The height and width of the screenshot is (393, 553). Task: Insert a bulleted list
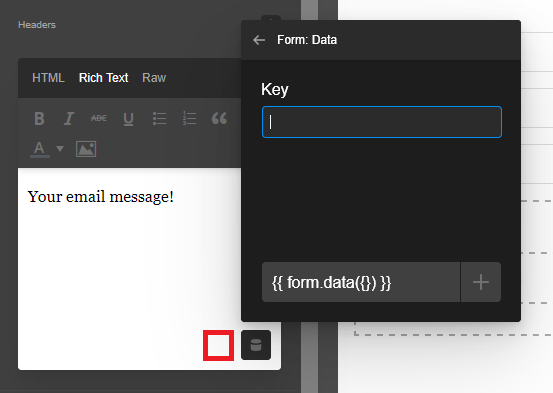coord(159,119)
